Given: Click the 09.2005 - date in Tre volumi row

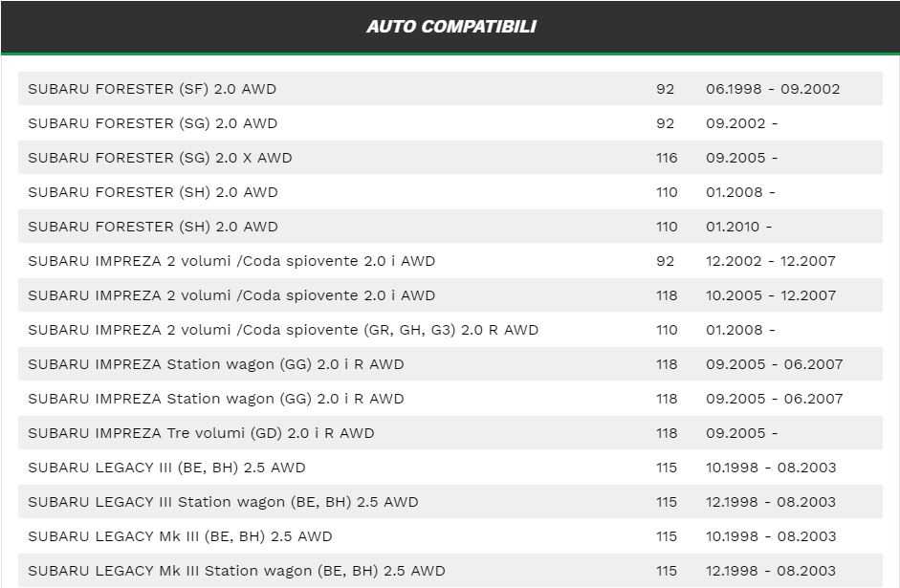Looking at the screenshot, I should [x=741, y=433].
